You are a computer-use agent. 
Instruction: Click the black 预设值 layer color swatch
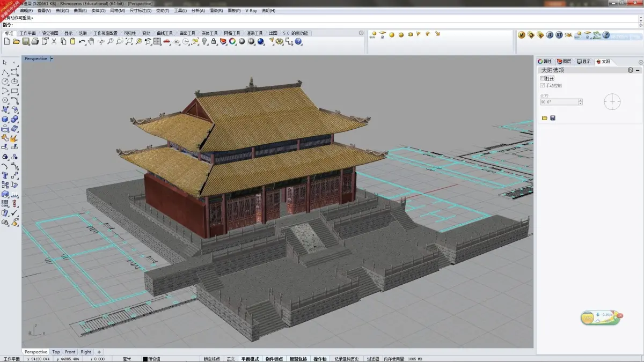click(x=145, y=359)
